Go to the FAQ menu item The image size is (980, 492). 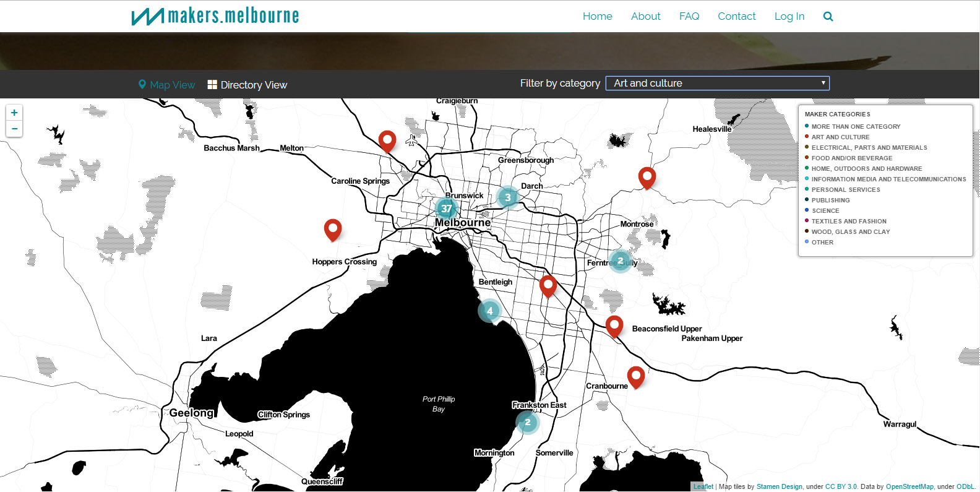click(689, 16)
